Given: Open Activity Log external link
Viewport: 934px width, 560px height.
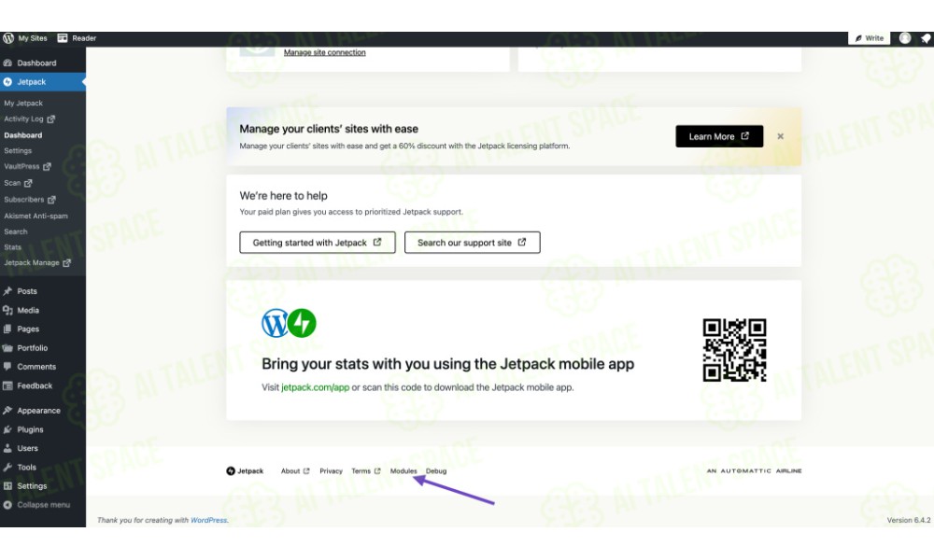Looking at the screenshot, I should [29, 119].
